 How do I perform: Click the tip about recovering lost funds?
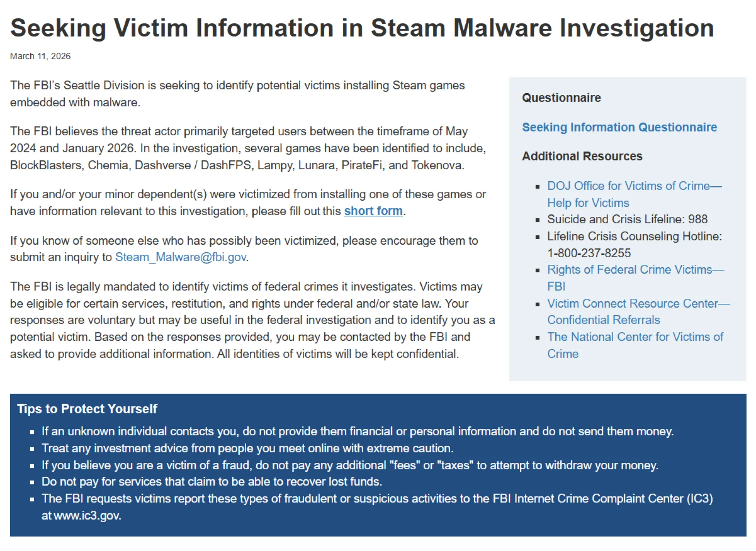[x=211, y=482]
